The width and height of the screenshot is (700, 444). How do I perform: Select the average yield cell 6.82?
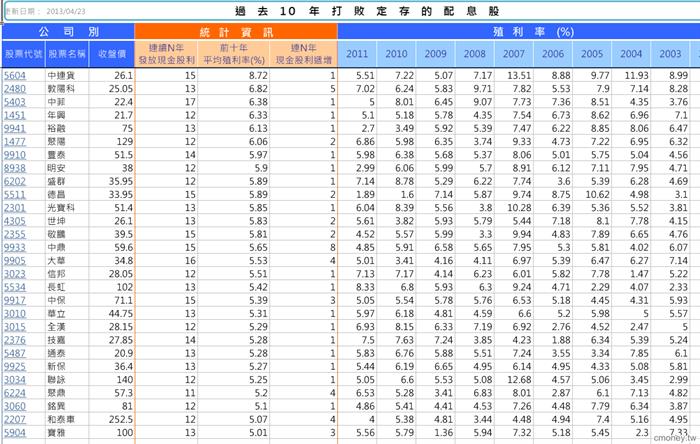point(234,89)
